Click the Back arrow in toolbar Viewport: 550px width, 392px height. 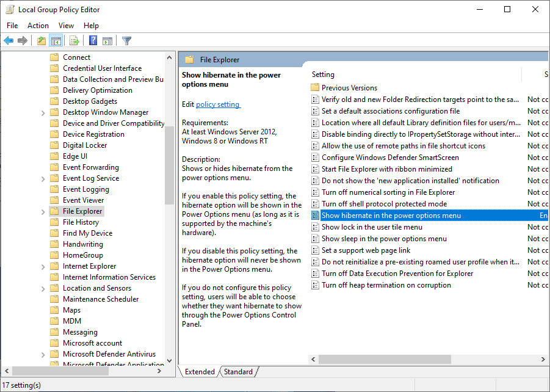click(x=9, y=41)
